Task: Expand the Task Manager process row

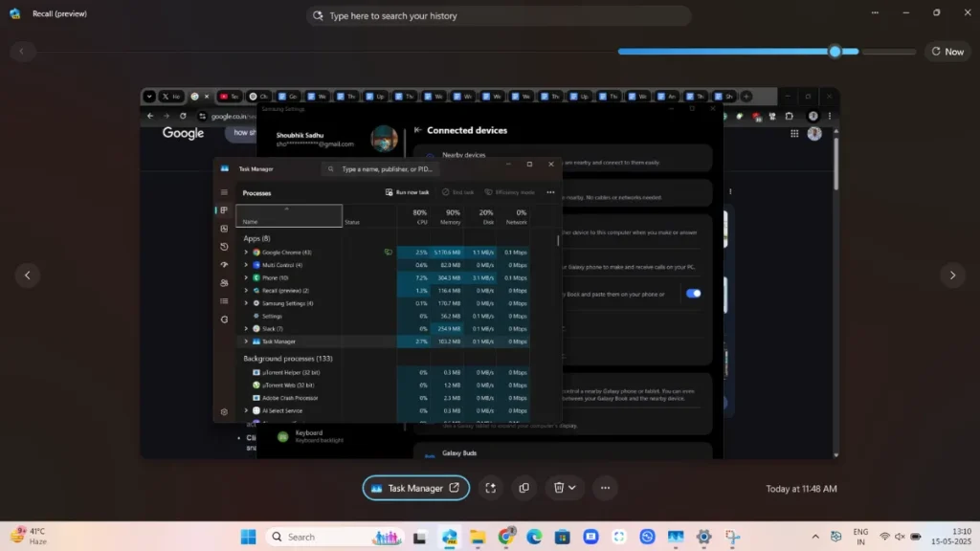Action: tap(246, 342)
